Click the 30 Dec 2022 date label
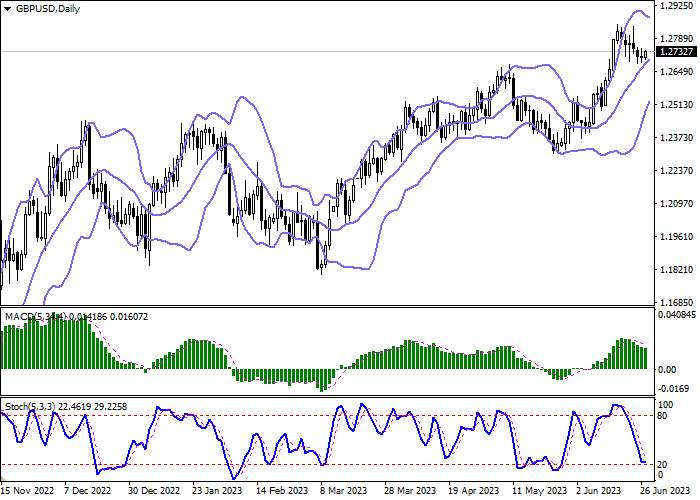 point(154,491)
